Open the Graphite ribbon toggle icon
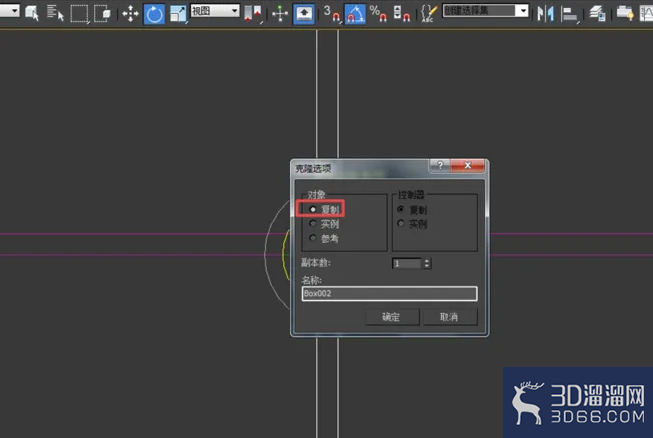This screenshot has height=438, width=653. [x=625, y=13]
